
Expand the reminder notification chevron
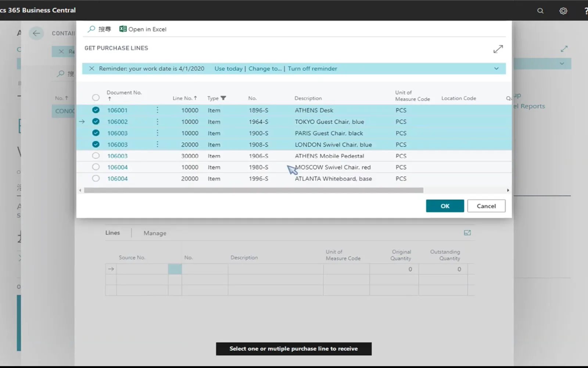click(496, 68)
